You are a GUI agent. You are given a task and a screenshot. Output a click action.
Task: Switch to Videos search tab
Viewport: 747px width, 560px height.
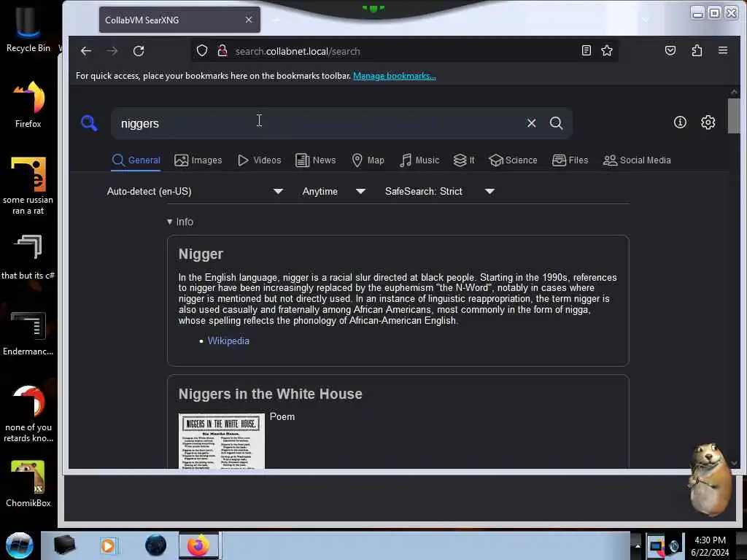pos(260,160)
